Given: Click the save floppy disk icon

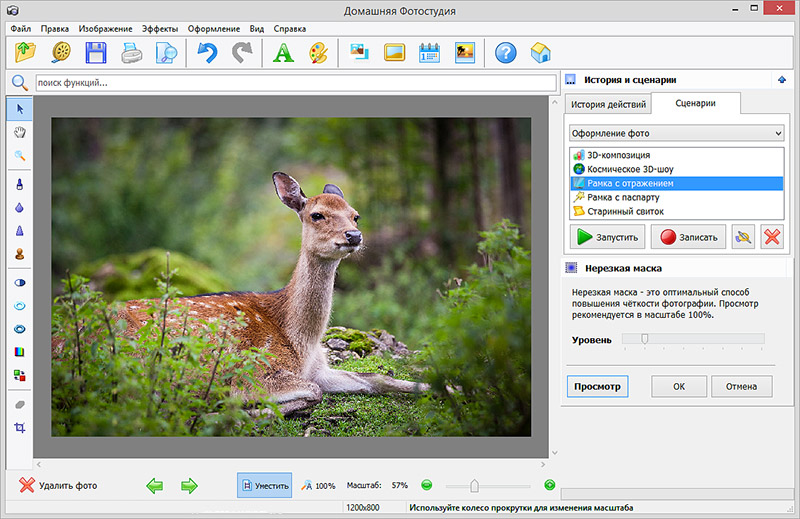Looking at the screenshot, I should tap(96, 52).
